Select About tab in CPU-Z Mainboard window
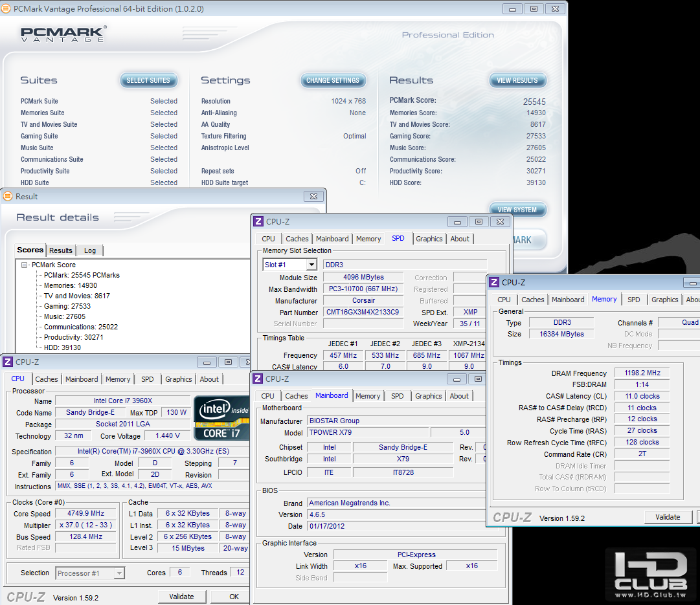700x605 pixels. click(459, 396)
